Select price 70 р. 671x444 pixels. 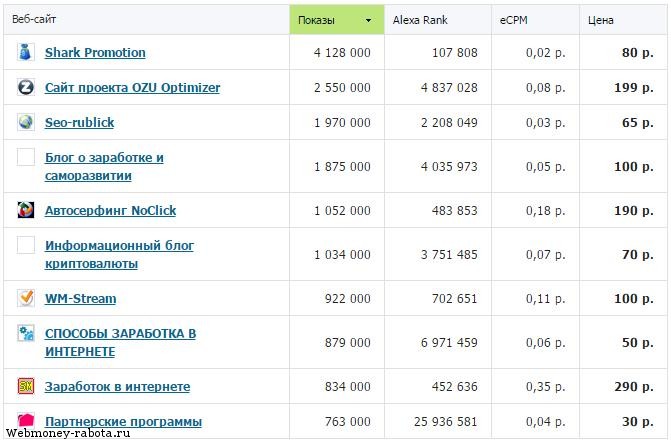click(x=638, y=255)
